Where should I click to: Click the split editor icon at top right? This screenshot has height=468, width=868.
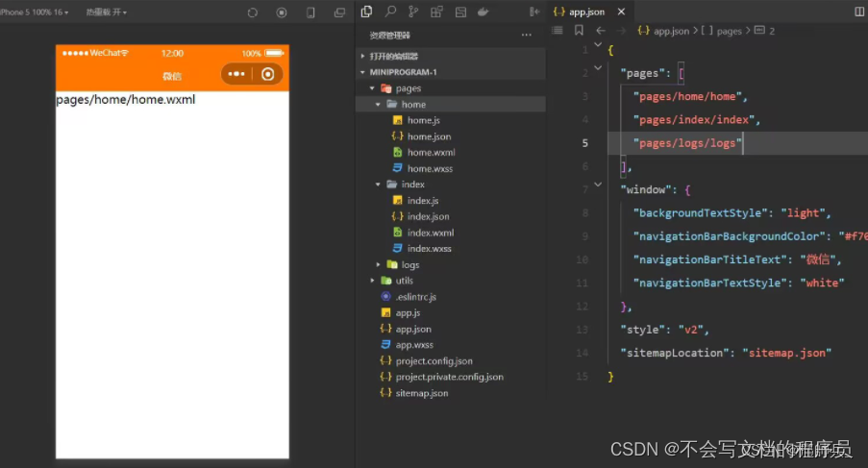click(859, 12)
